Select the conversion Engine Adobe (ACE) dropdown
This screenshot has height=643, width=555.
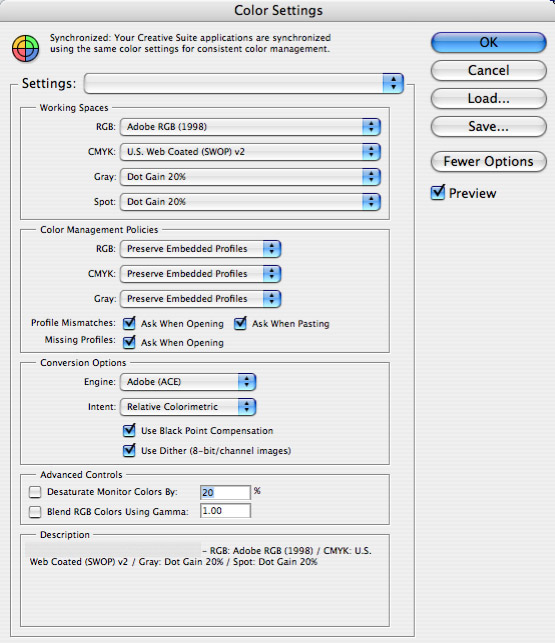click(x=188, y=382)
